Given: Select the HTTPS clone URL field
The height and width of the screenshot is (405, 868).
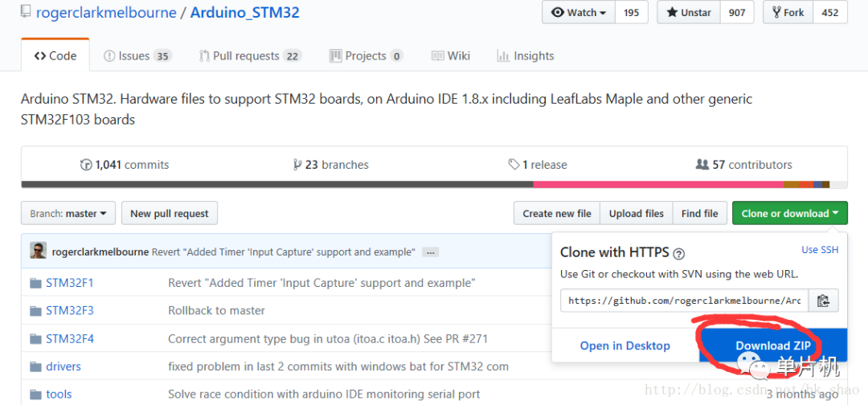Looking at the screenshot, I should [684, 301].
